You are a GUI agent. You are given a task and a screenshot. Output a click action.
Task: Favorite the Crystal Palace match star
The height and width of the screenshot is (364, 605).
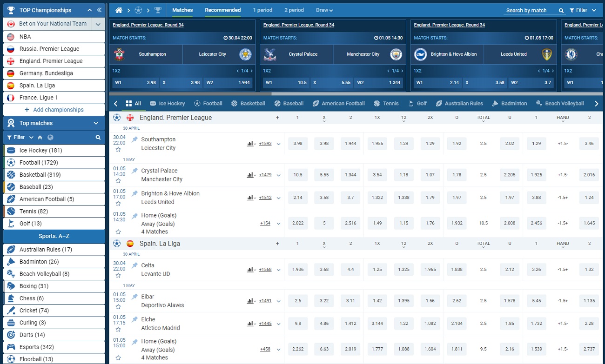click(118, 181)
